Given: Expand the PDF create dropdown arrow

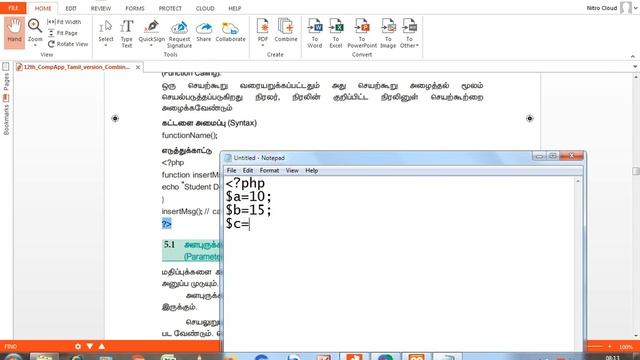Looking at the screenshot, I should pos(262,45).
